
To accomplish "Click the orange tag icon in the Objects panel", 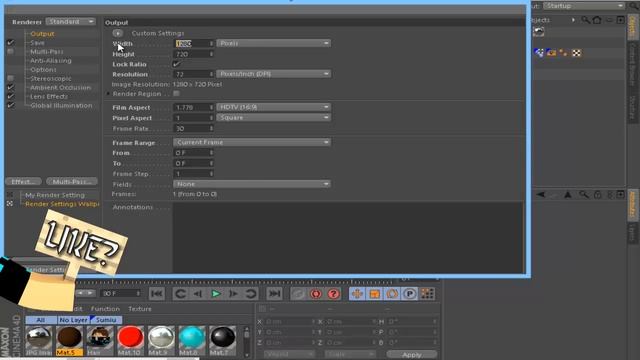I will click(551, 53).
